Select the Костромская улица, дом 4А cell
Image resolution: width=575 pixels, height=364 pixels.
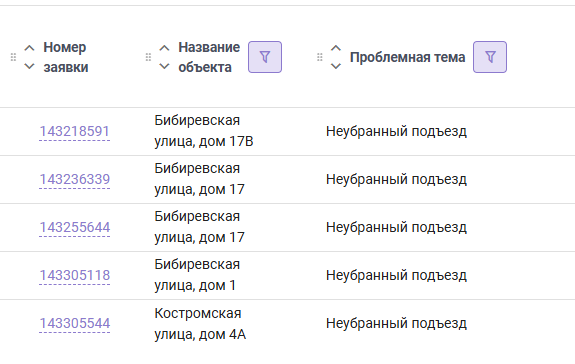tap(200, 324)
